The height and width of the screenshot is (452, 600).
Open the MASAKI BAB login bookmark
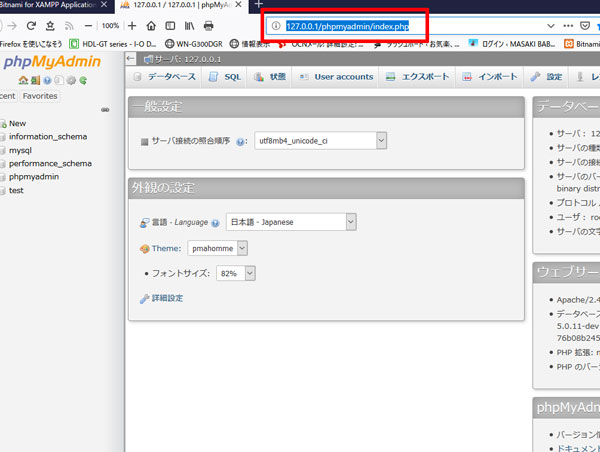512,44
